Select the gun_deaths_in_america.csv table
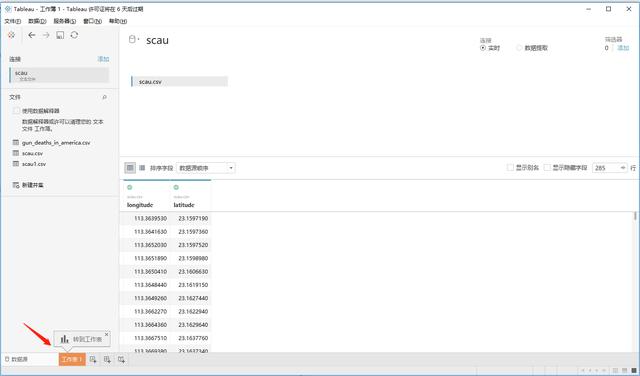Screen dimensions: 640x376 56,142
